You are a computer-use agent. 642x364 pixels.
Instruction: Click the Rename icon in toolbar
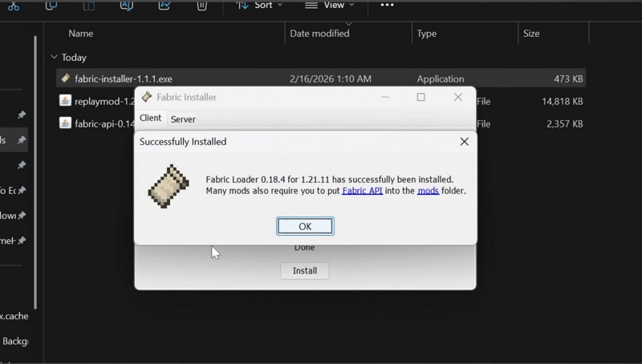click(x=127, y=6)
